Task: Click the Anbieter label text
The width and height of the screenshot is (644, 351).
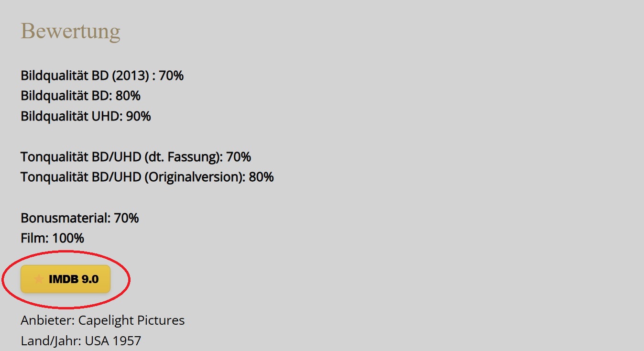Action: (47, 320)
